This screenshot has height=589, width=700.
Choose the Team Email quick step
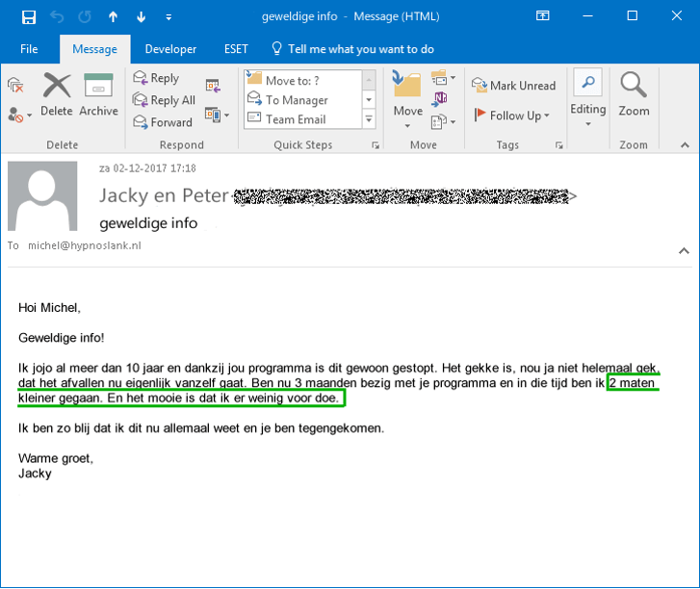303,119
